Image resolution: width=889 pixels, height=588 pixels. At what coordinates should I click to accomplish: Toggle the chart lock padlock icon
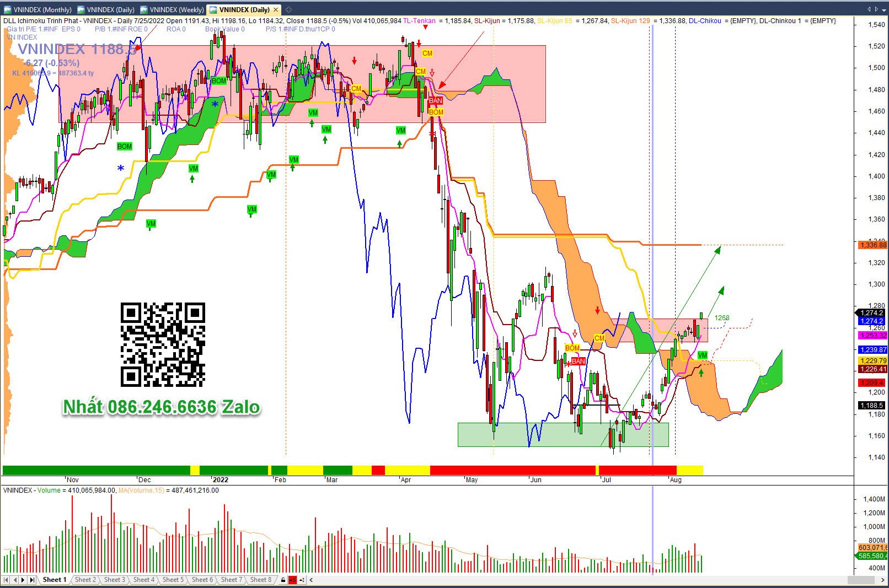283,580
